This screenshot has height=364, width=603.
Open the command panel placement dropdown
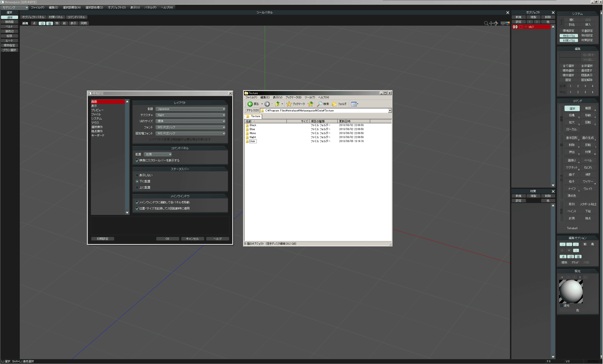158,155
